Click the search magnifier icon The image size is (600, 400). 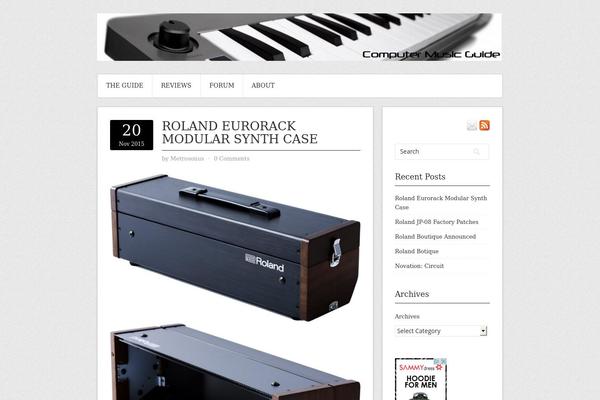point(476,152)
